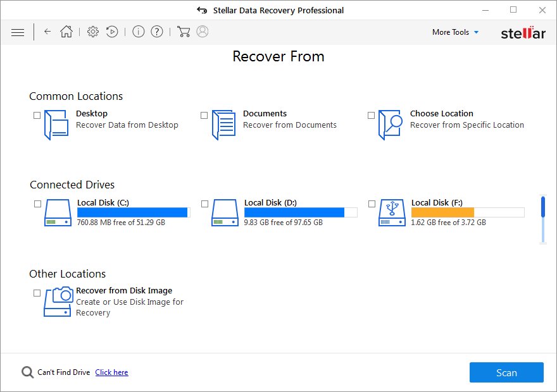This screenshot has width=557, height=392.
Task: Select the Resume Recovery icon
Action: (x=112, y=32)
